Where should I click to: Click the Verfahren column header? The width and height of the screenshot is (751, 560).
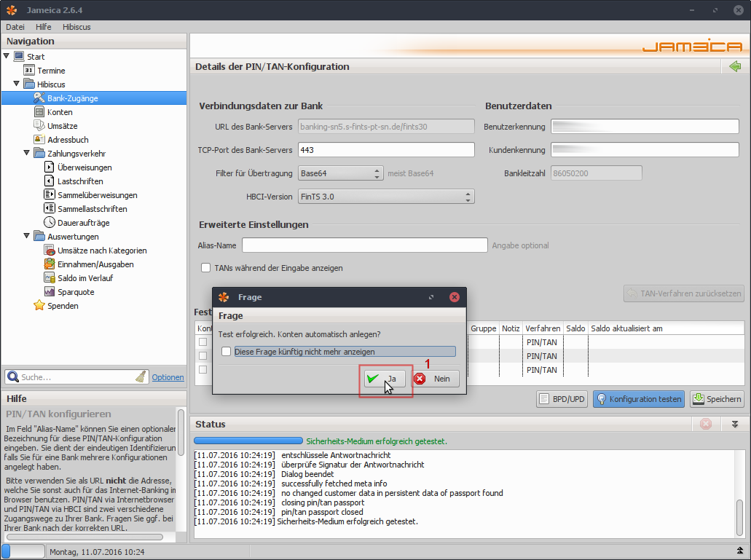point(543,328)
